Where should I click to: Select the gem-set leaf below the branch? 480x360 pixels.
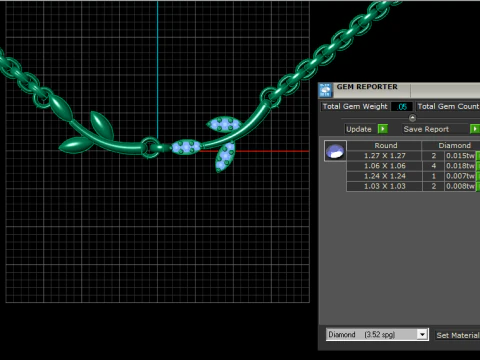pos(225,157)
